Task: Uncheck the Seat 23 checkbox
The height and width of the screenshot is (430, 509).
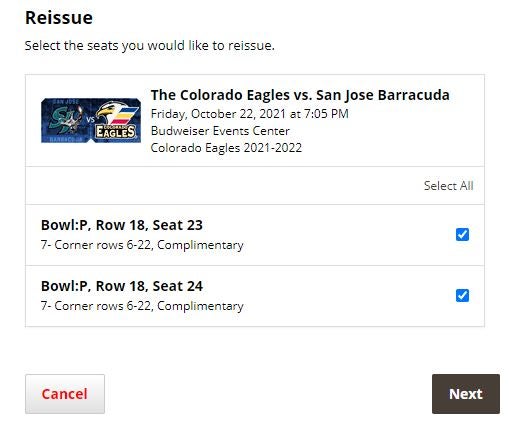Action: pos(462,234)
